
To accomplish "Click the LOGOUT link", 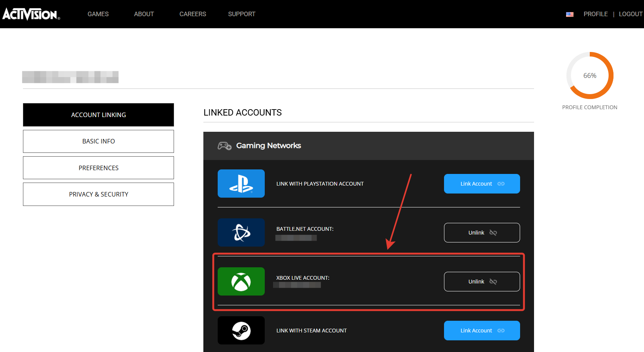I will coord(631,14).
